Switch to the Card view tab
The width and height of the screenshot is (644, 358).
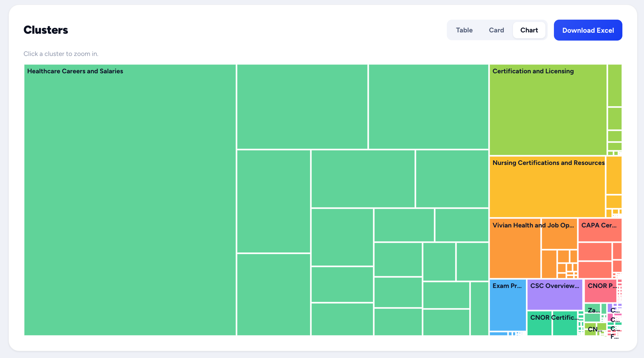click(x=496, y=30)
